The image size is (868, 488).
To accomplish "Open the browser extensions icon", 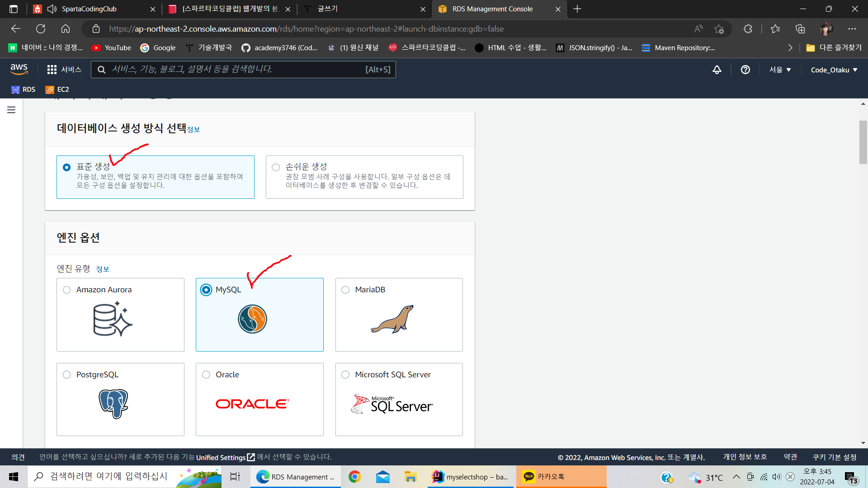I will pyautogui.click(x=748, y=29).
